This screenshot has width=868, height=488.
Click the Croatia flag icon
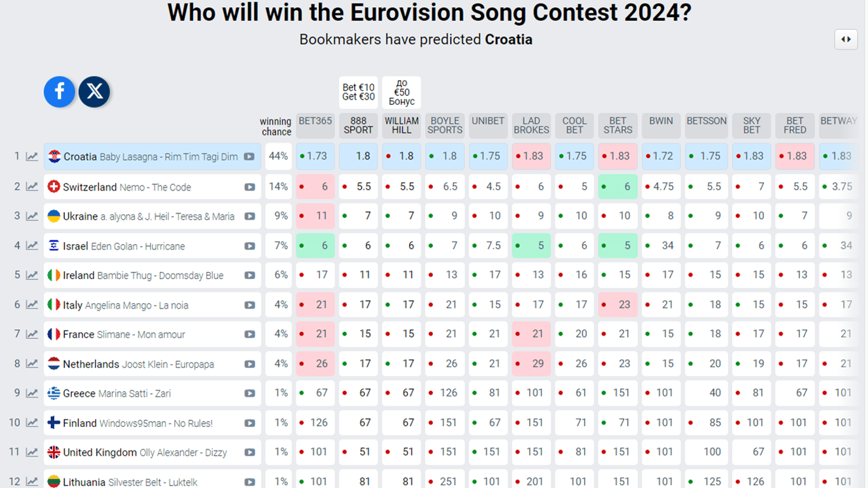tap(54, 156)
